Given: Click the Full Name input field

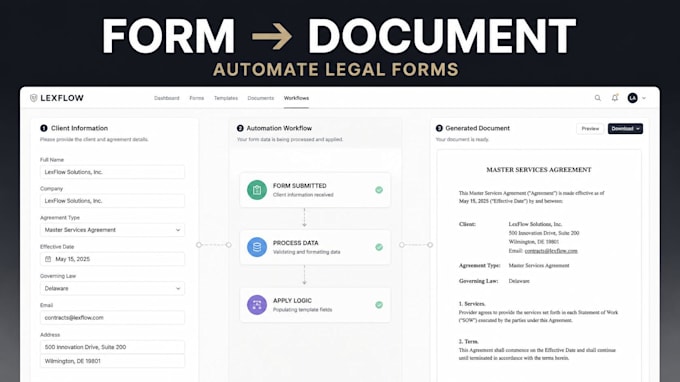Looking at the screenshot, I should (x=112, y=172).
